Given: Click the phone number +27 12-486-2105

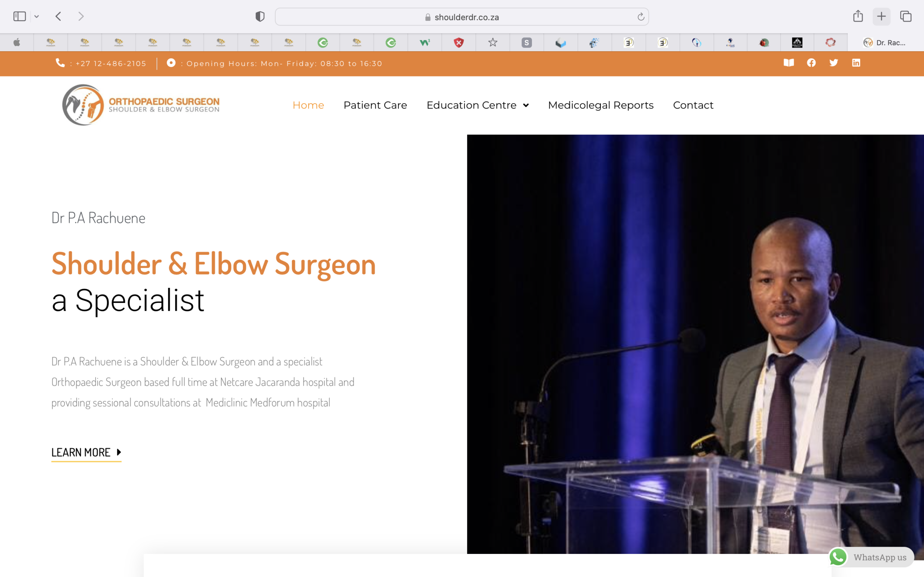Looking at the screenshot, I should (111, 64).
